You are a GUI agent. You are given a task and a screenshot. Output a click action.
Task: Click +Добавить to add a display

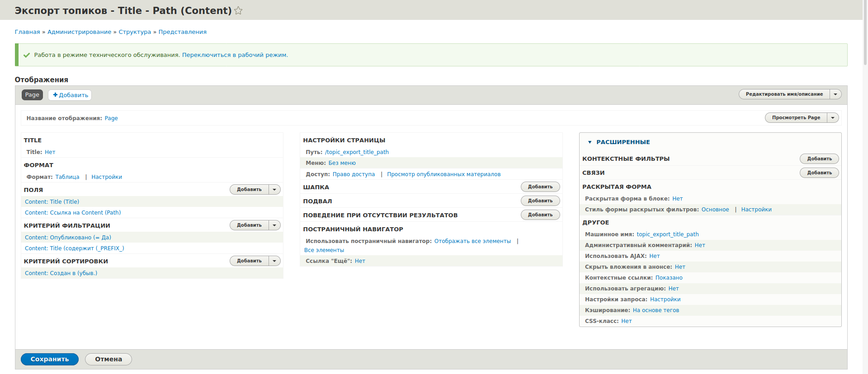click(70, 95)
